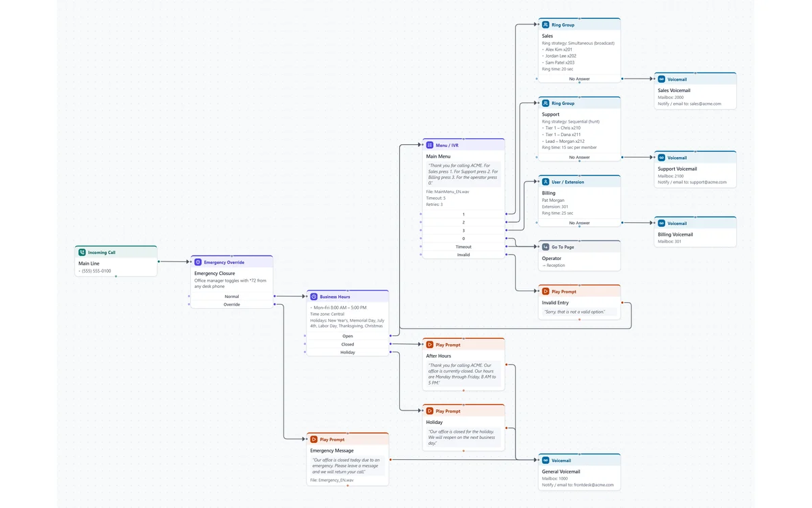Click Alex Kim x201 in Sales group
Image resolution: width=812 pixels, height=508 pixels.
point(559,49)
